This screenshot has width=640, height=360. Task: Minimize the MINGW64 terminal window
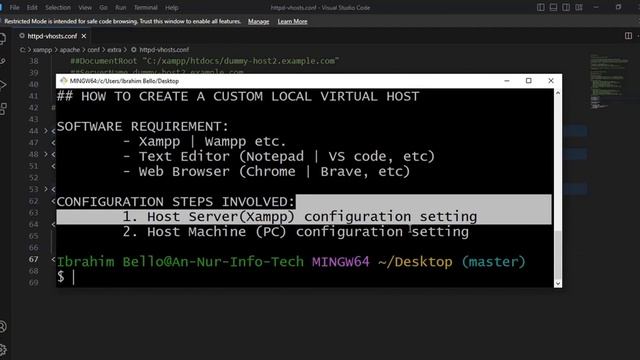[507, 81]
